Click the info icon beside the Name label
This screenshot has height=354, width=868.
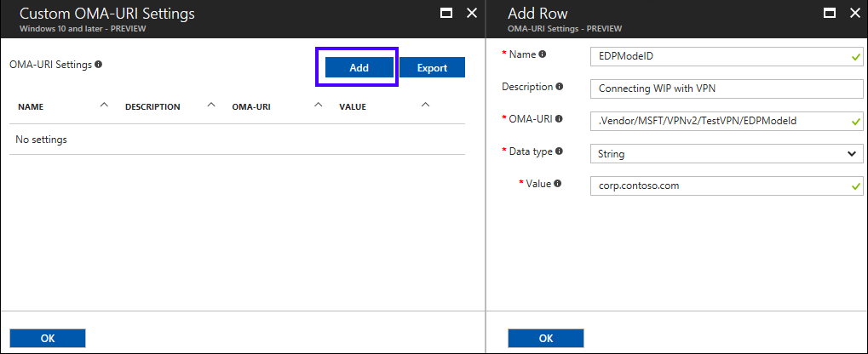click(x=543, y=54)
